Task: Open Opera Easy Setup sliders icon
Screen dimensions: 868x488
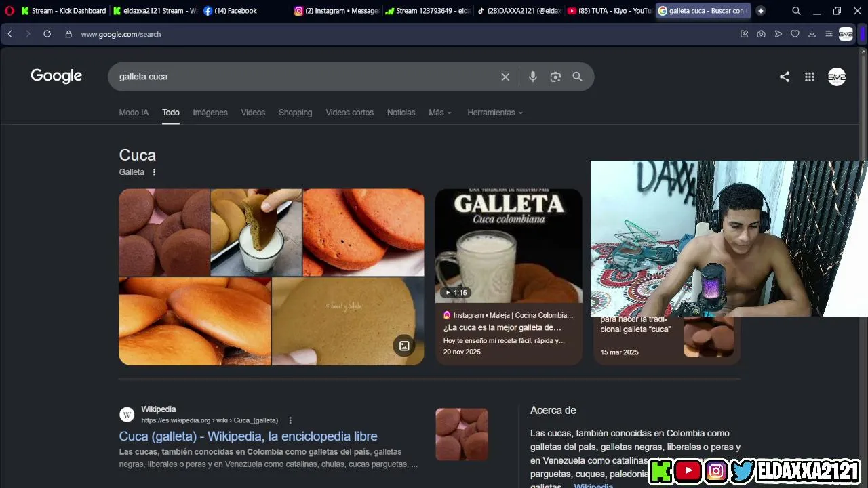Action: pos(829,34)
